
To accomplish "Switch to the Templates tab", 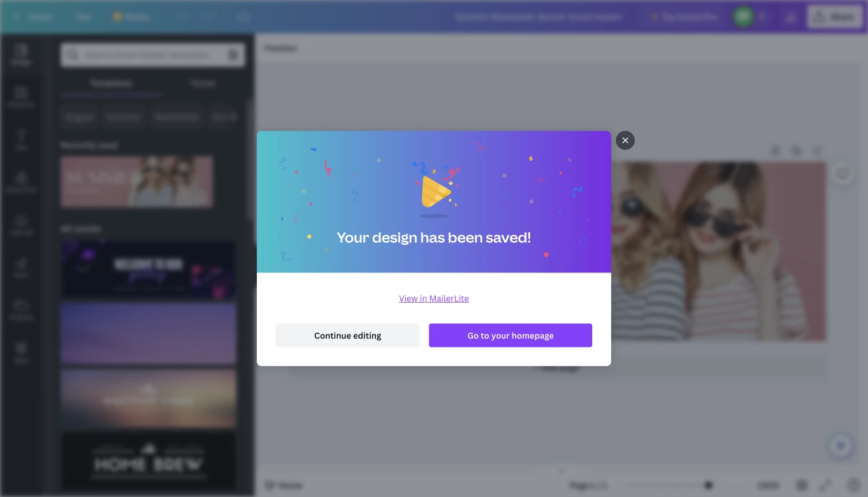I will coord(111,84).
